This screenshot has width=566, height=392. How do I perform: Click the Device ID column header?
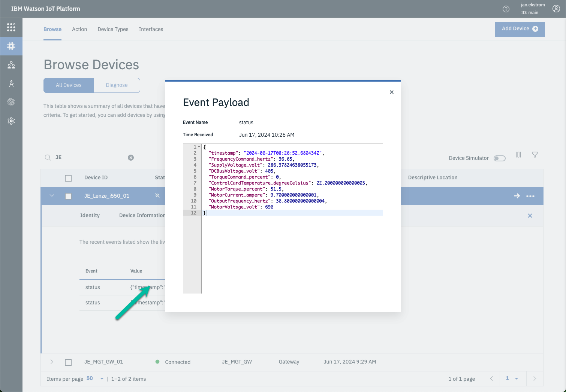pyautogui.click(x=96, y=177)
